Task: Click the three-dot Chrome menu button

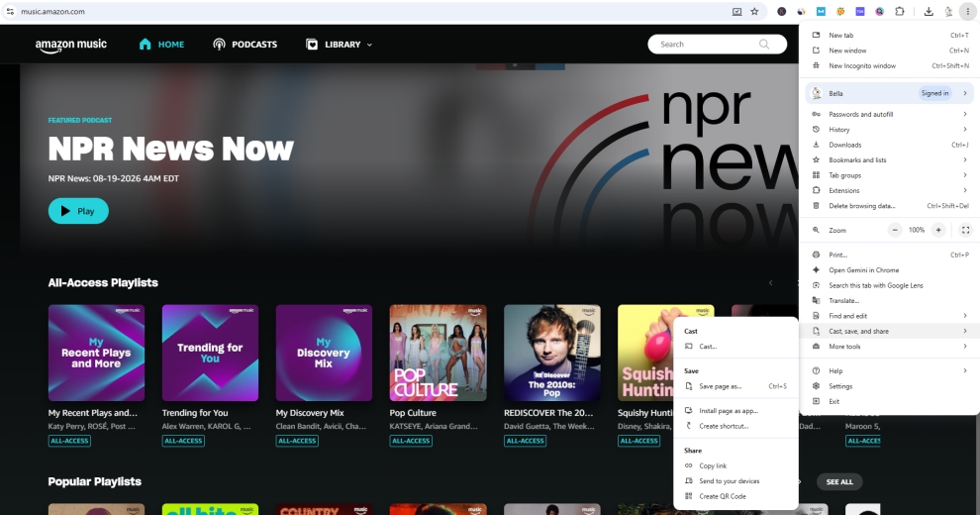Action: click(967, 11)
